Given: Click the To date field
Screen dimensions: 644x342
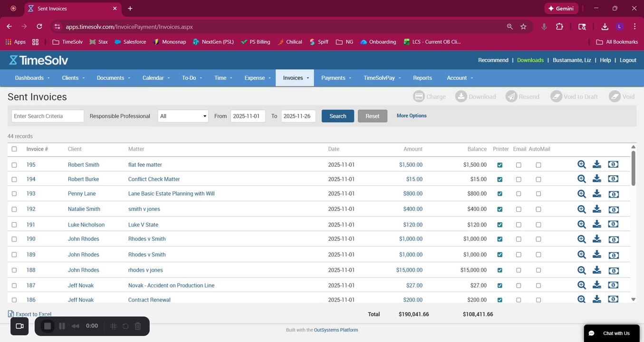Looking at the screenshot, I should 298,116.
